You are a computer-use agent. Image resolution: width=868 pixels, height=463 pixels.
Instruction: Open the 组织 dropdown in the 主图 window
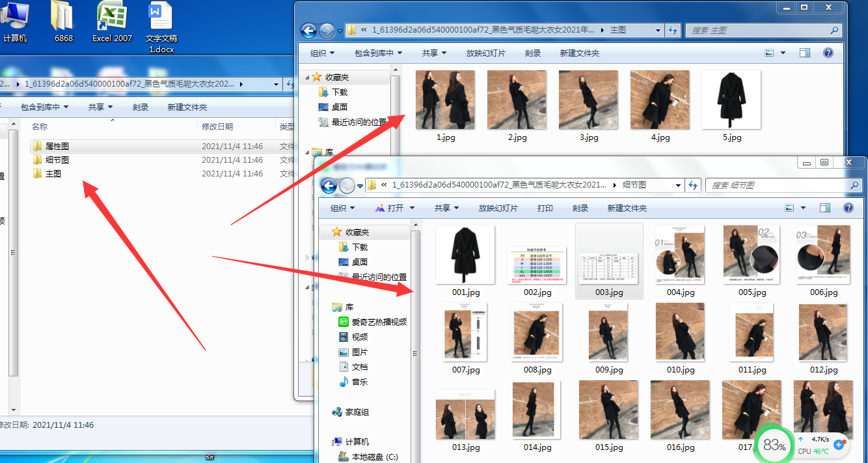[x=322, y=53]
